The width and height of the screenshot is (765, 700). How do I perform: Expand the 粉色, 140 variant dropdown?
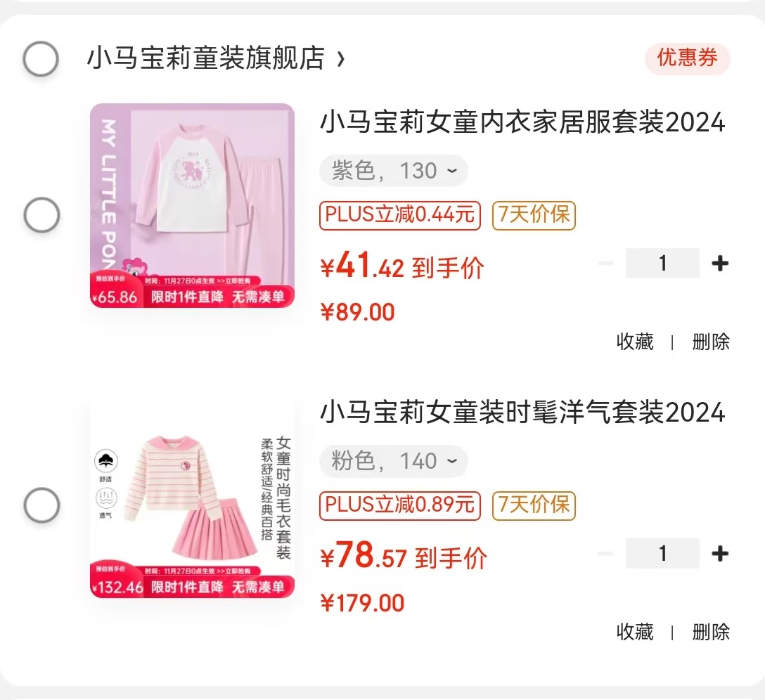(x=394, y=461)
